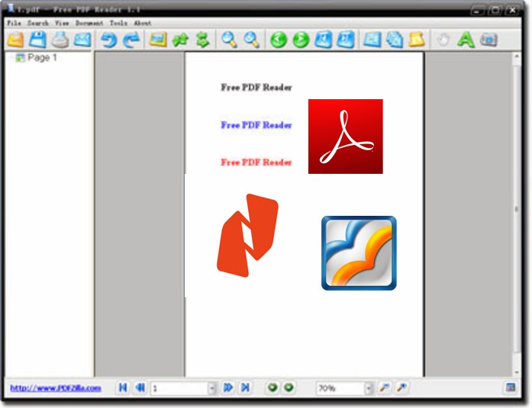Click the Foxit-style blue framed logo image
Image resolution: width=532 pixels, height=408 pixels.
point(359,253)
